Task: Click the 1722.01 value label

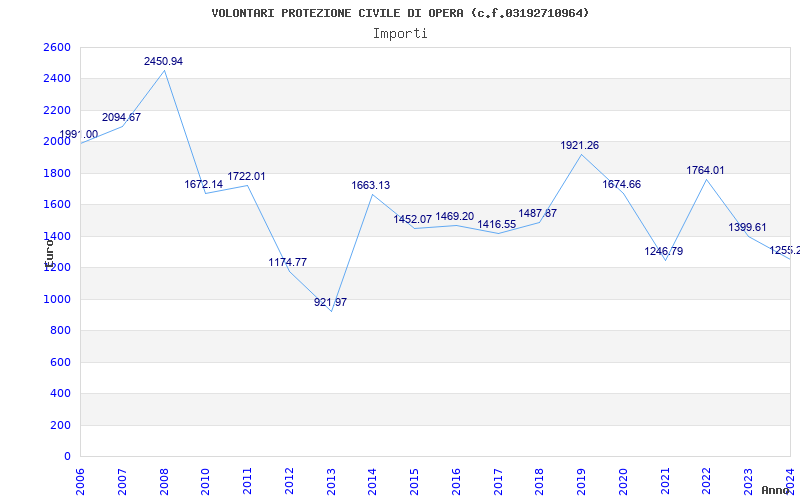Action: (246, 177)
